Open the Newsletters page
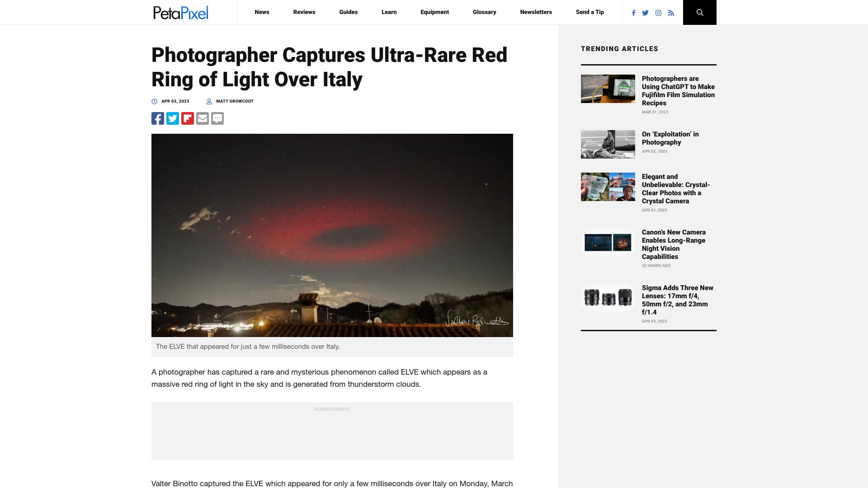This screenshot has width=868, height=488. (x=536, y=12)
